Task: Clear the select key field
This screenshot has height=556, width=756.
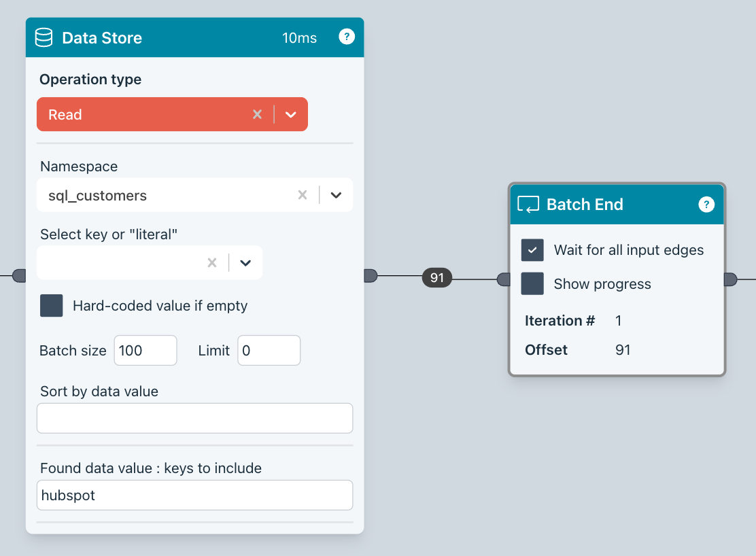Action: [212, 263]
